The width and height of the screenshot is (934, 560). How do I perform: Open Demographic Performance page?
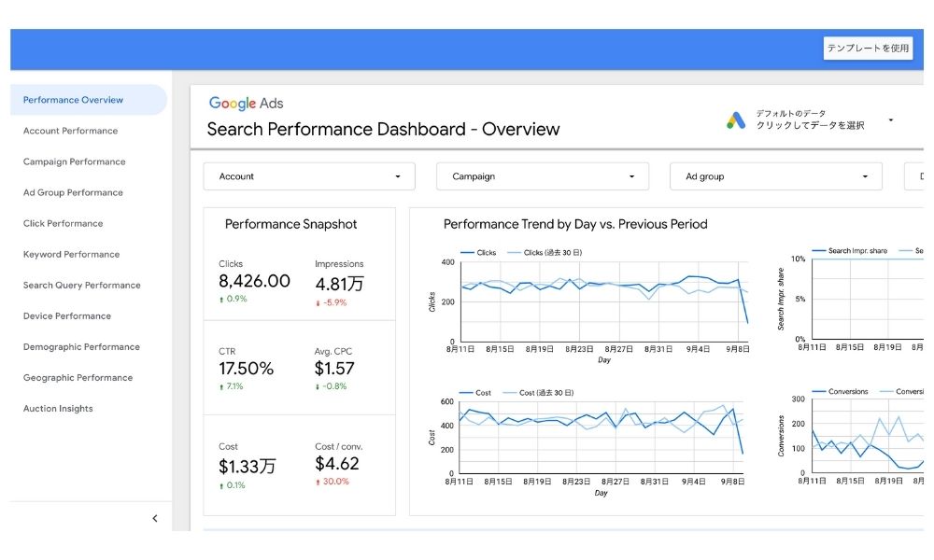pos(81,347)
